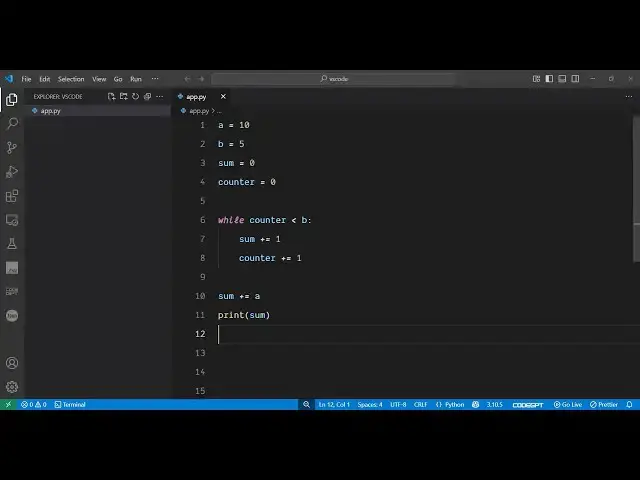Toggle secondary side bar visibility
The image size is (640, 480).
pos(575,79)
